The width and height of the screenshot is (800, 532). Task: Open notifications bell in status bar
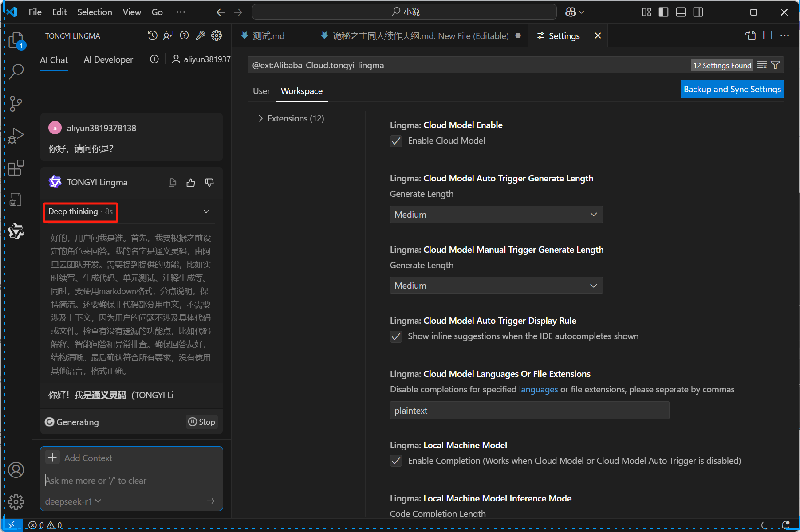coord(786,525)
